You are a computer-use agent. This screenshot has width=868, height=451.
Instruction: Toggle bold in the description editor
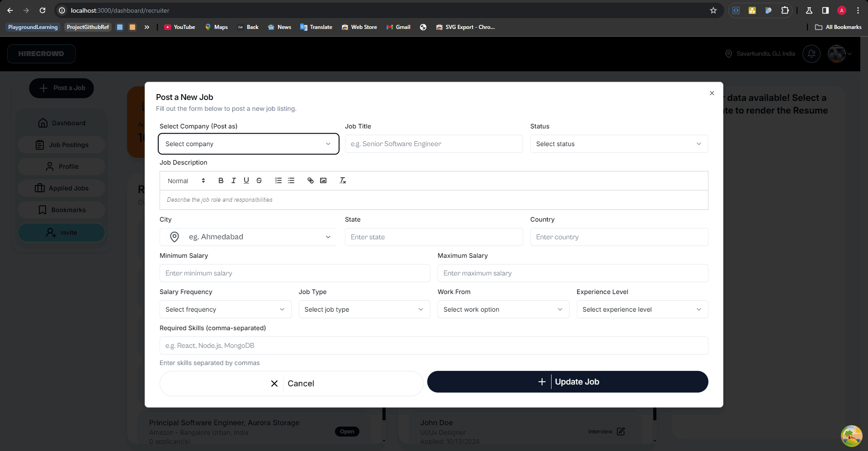pyautogui.click(x=221, y=180)
